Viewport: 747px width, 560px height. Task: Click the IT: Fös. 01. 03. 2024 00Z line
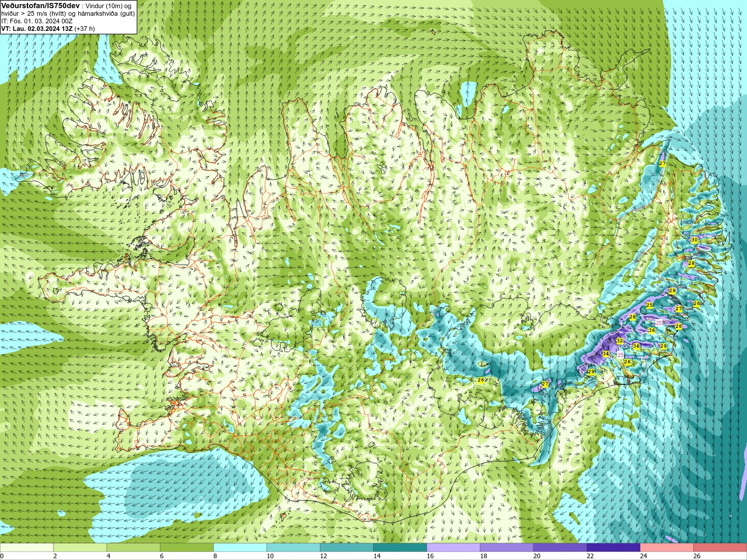(x=37, y=21)
